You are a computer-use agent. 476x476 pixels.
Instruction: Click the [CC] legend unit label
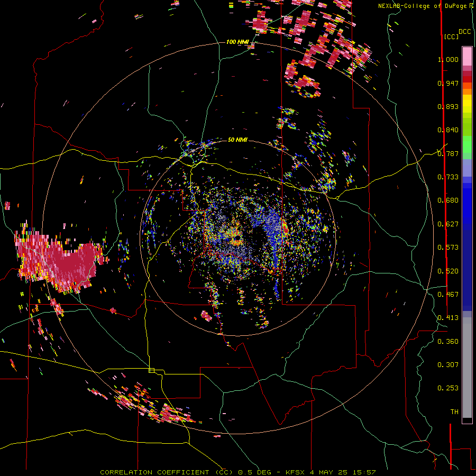click(x=451, y=36)
